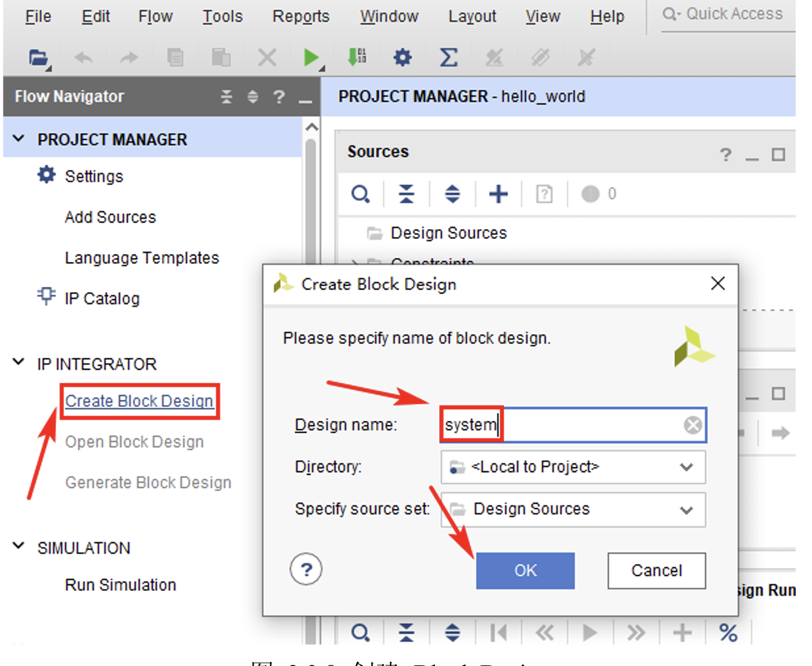Screen dimensions: 812x666
Task: Open the Tools menu
Action: pyautogui.click(x=222, y=17)
